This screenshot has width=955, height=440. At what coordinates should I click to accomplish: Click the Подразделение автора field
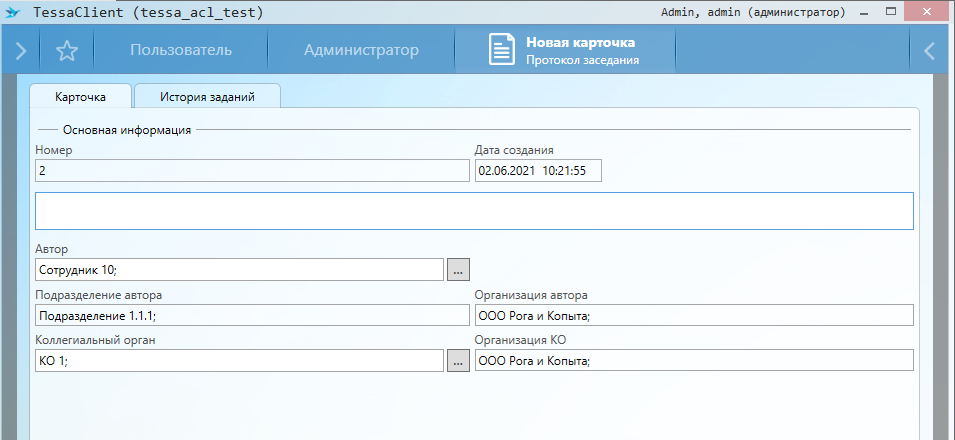coord(251,316)
